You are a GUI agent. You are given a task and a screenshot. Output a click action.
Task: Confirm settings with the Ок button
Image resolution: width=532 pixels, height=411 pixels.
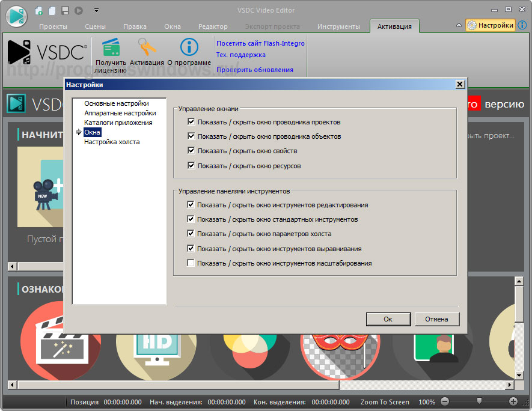pyautogui.click(x=388, y=319)
